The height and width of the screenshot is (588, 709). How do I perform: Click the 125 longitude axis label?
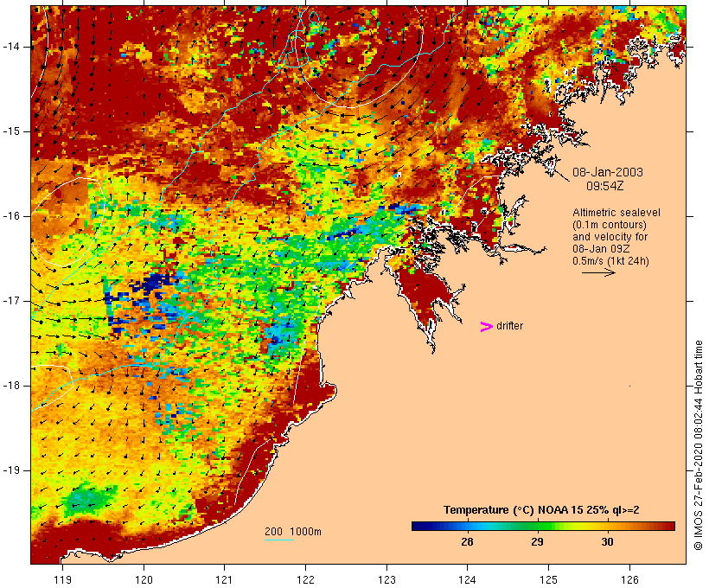point(549,580)
